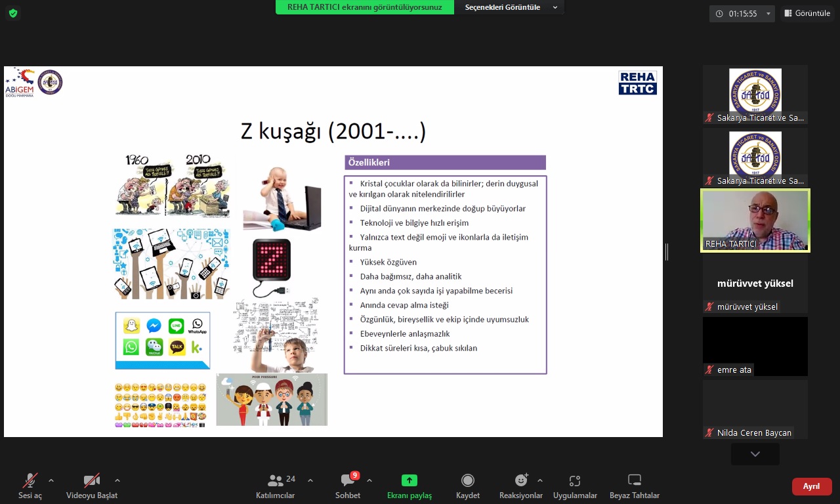840x504 pixels.
Task: Open the Görüntüle view menu
Action: click(807, 13)
